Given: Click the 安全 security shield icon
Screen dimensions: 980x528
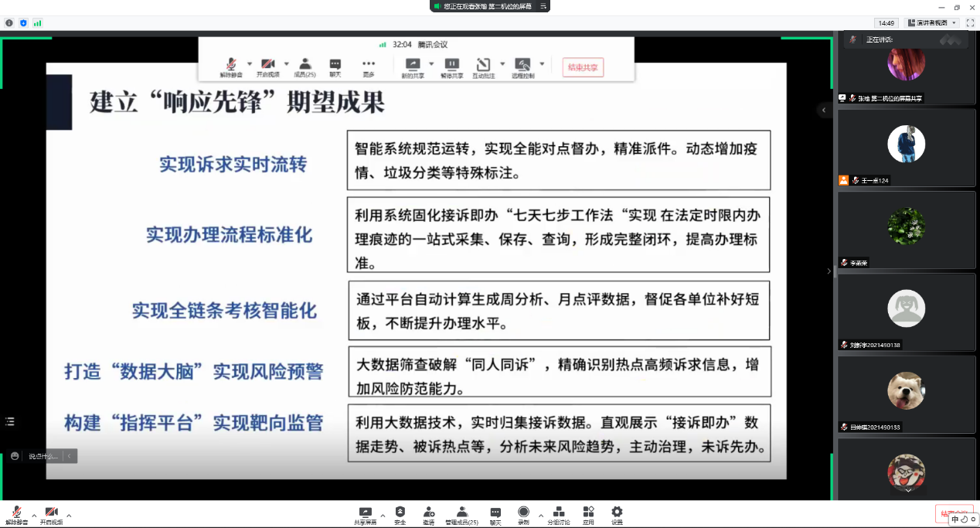Looking at the screenshot, I should point(400,514).
